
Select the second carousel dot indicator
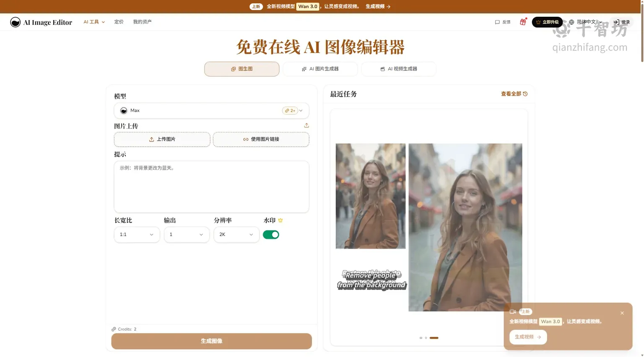pyautogui.click(x=426, y=338)
